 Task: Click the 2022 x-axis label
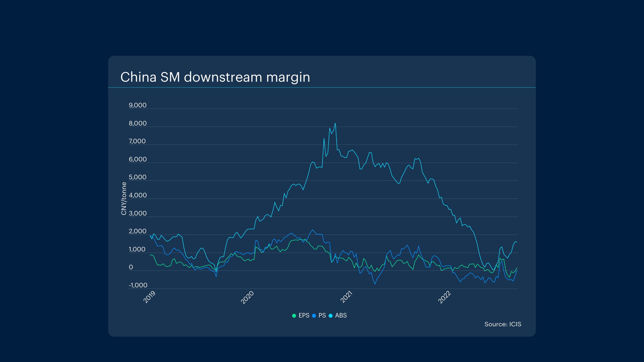coord(445,298)
